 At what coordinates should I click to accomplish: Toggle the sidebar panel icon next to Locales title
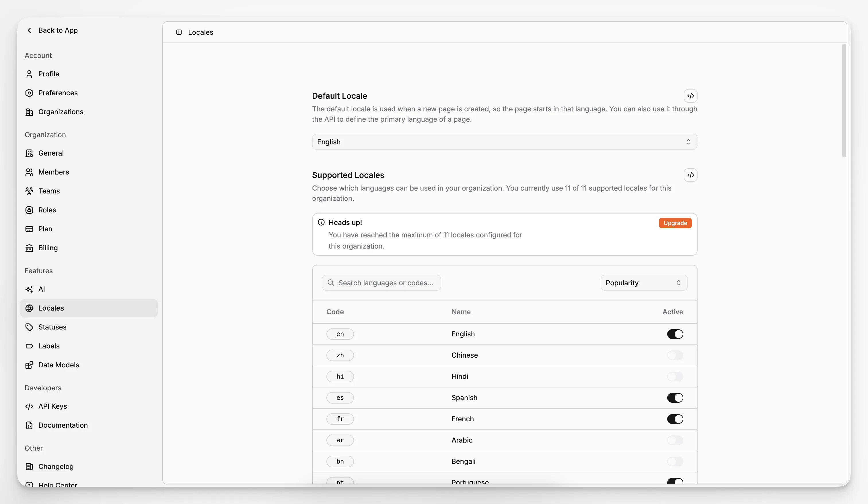(179, 32)
